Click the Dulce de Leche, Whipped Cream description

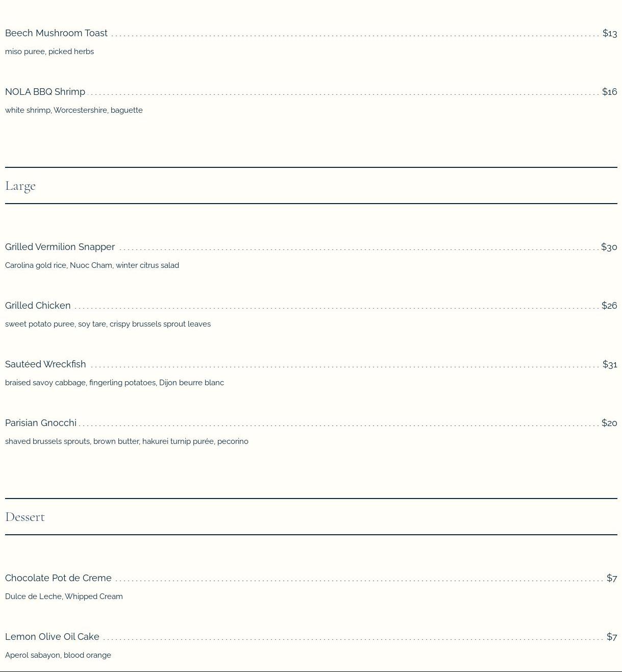[64, 596]
